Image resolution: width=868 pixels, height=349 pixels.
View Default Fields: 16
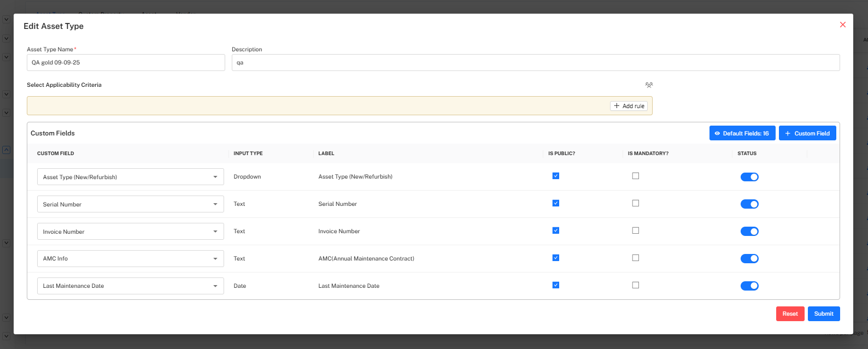click(742, 133)
